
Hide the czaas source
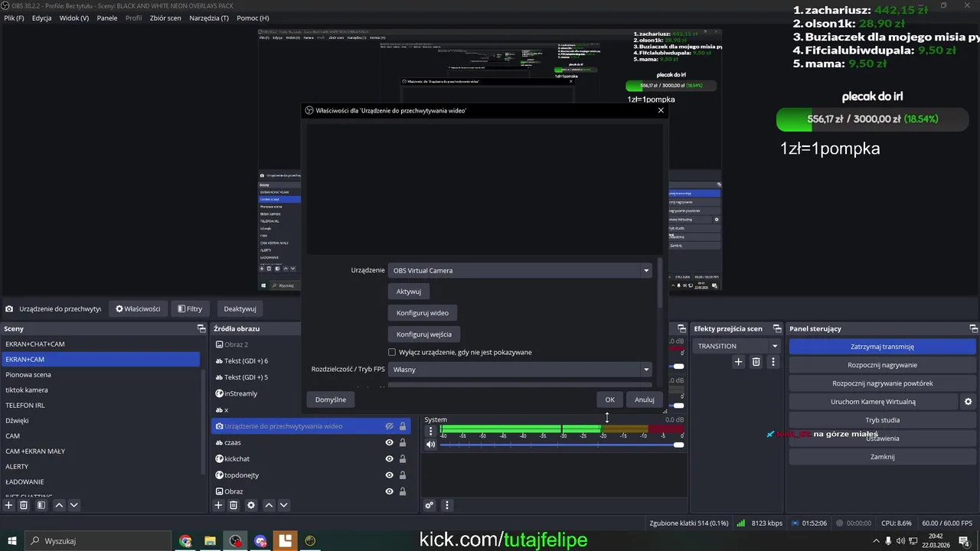pyautogui.click(x=389, y=442)
